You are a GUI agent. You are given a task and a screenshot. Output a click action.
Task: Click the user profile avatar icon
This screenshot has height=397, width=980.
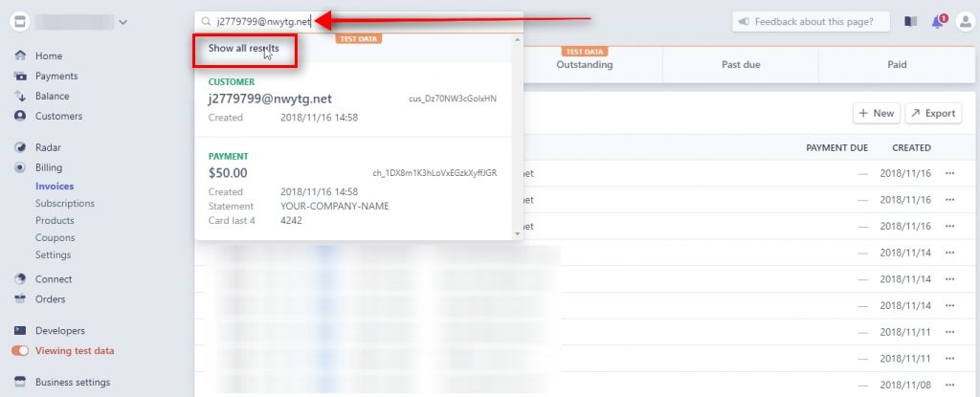click(x=964, y=21)
